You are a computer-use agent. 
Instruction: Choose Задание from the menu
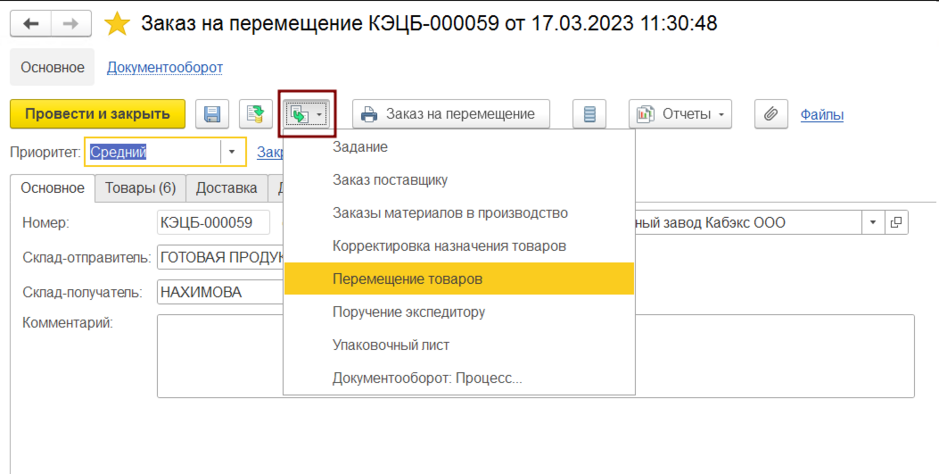coord(459,147)
